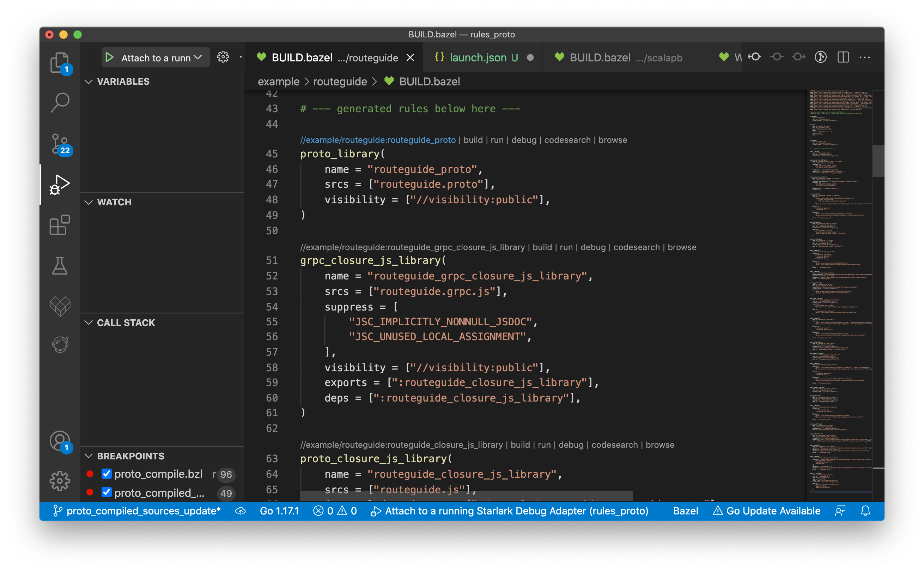Select routeguide in the breadcrumb bar
The width and height of the screenshot is (924, 573).
(x=339, y=82)
